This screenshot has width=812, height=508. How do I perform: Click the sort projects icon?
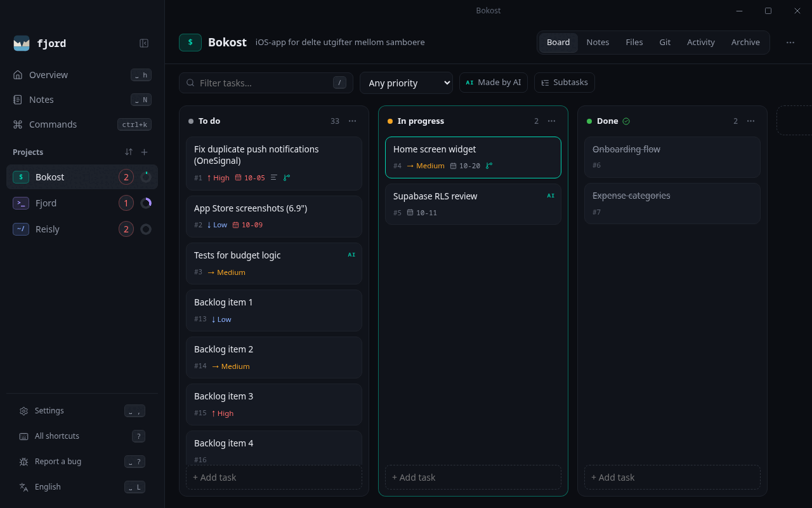[129, 152]
